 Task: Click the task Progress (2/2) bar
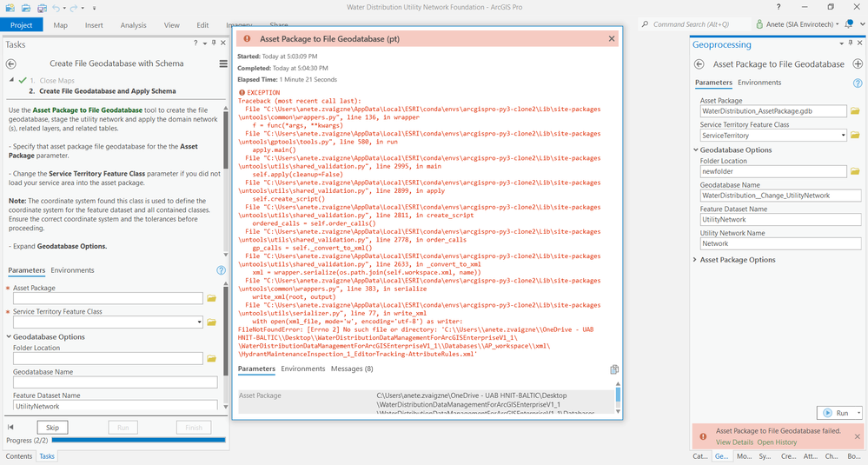138,440
